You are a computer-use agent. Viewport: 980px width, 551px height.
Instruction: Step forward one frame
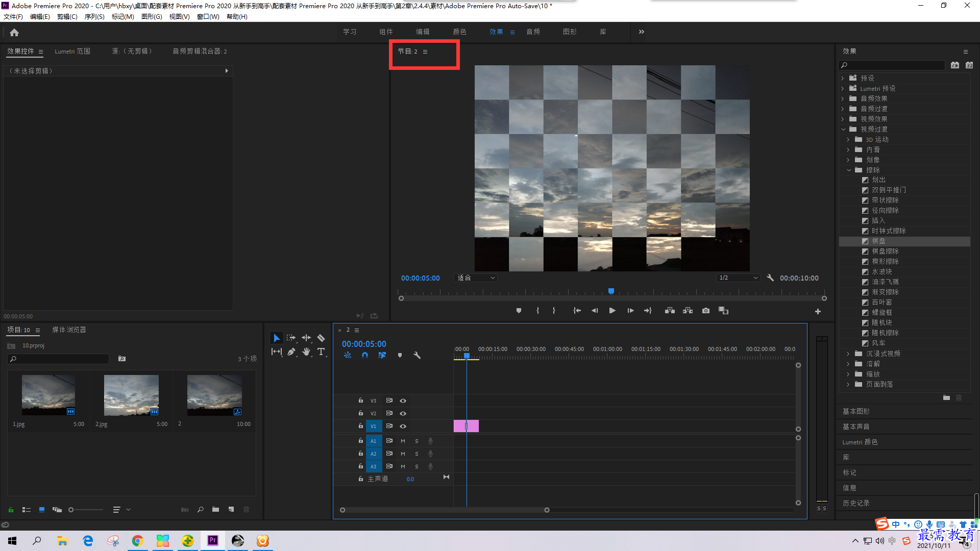630,311
